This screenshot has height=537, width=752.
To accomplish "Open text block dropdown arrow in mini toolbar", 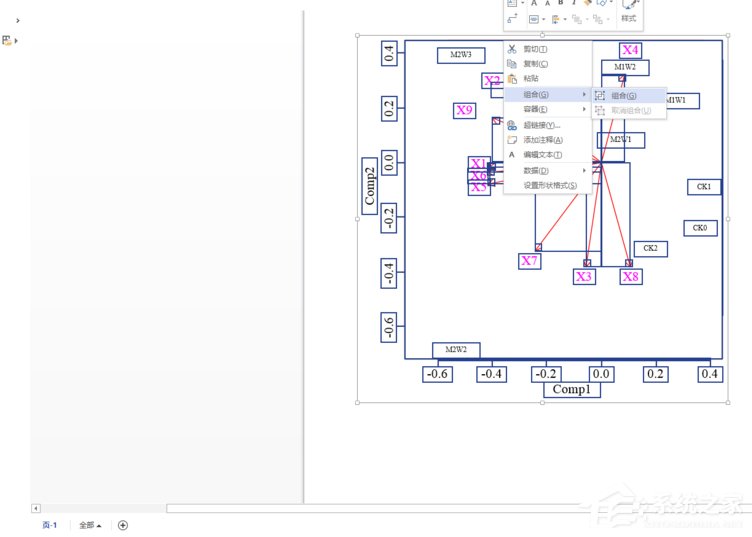I will tap(543, 20).
